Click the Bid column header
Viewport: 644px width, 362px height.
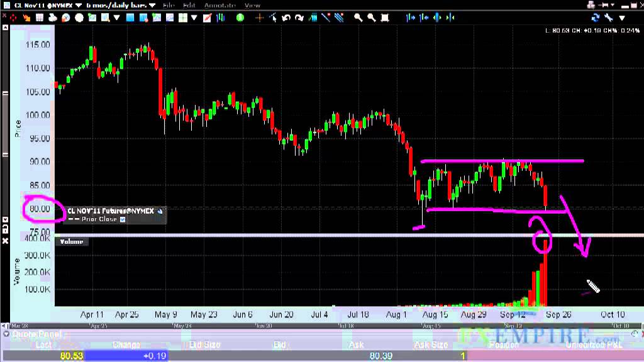(279, 345)
